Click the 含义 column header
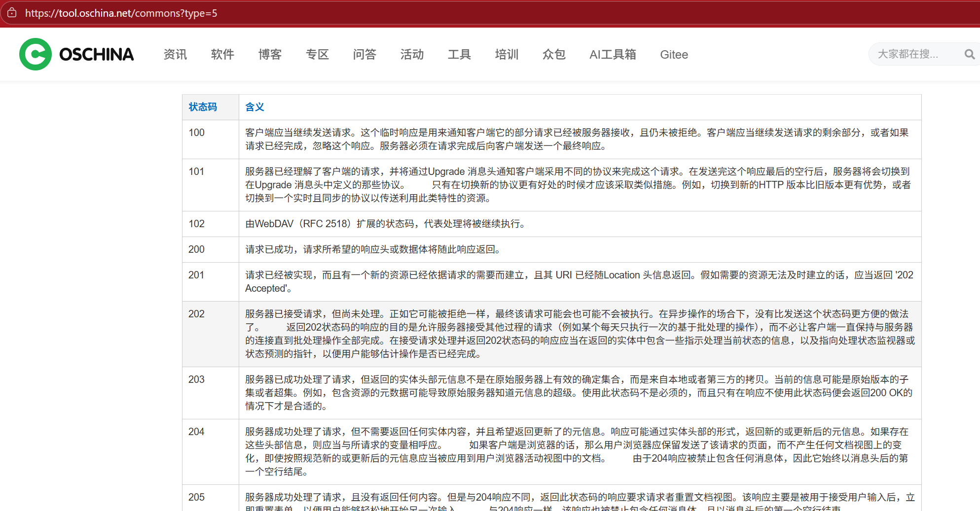The image size is (980, 511). [254, 107]
